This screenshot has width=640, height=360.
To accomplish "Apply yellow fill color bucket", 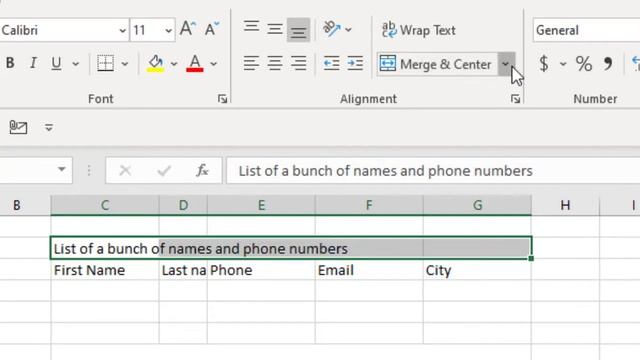I will [156, 63].
